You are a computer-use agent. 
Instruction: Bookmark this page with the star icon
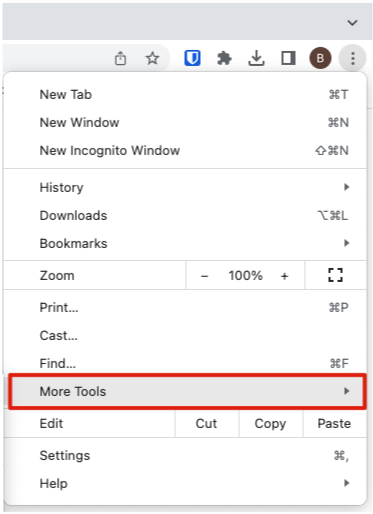click(x=152, y=58)
